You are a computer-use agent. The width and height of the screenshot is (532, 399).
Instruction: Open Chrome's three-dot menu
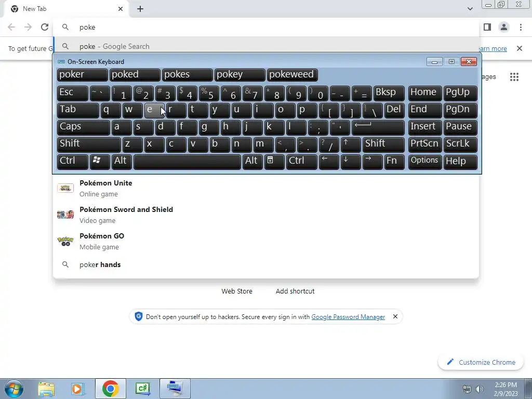(521, 27)
